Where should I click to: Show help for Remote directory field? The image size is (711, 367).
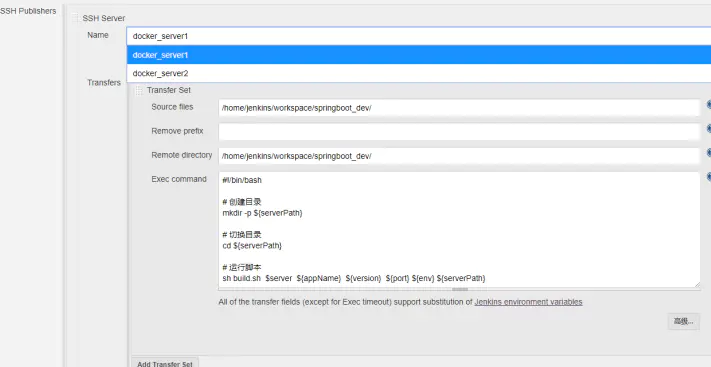(708, 153)
